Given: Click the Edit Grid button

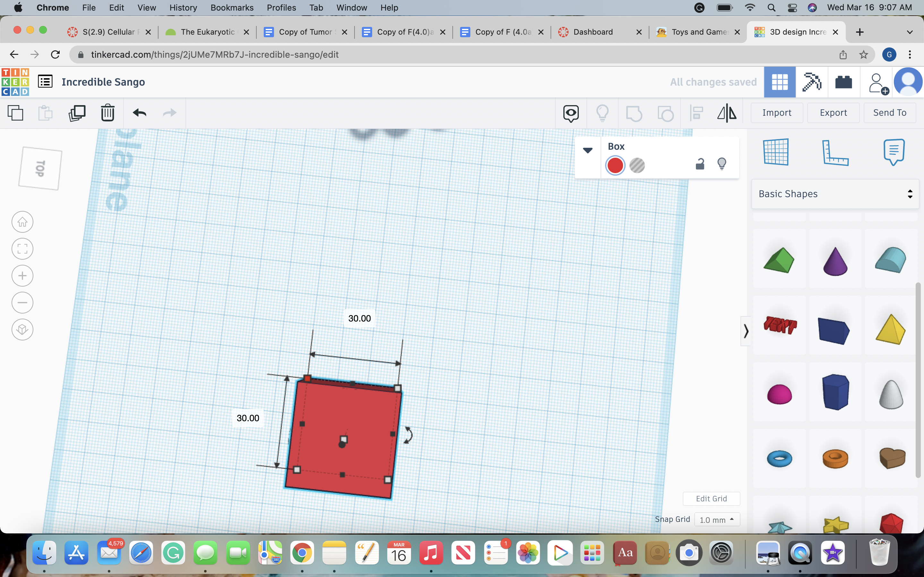Looking at the screenshot, I should click(x=711, y=498).
